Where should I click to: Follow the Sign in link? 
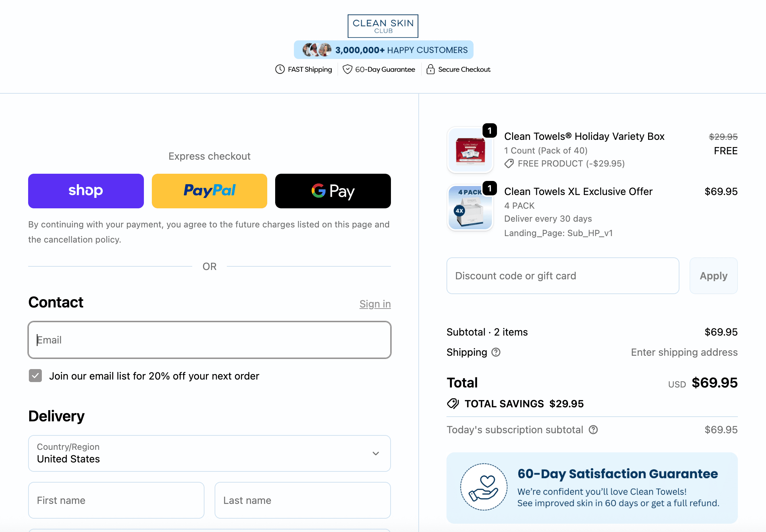(x=375, y=304)
